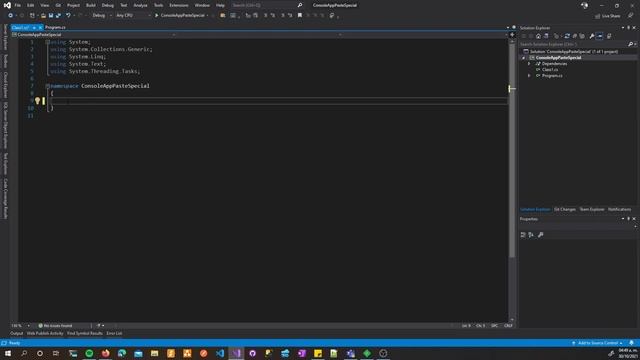
Task: Click the SPC indentation indicator
Action: click(x=494, y=326)
